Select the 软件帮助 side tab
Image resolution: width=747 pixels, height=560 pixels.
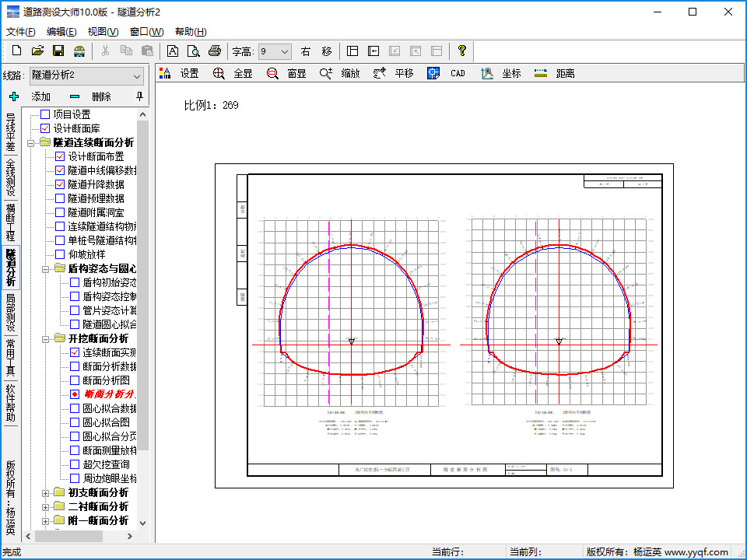pos(10,403)
